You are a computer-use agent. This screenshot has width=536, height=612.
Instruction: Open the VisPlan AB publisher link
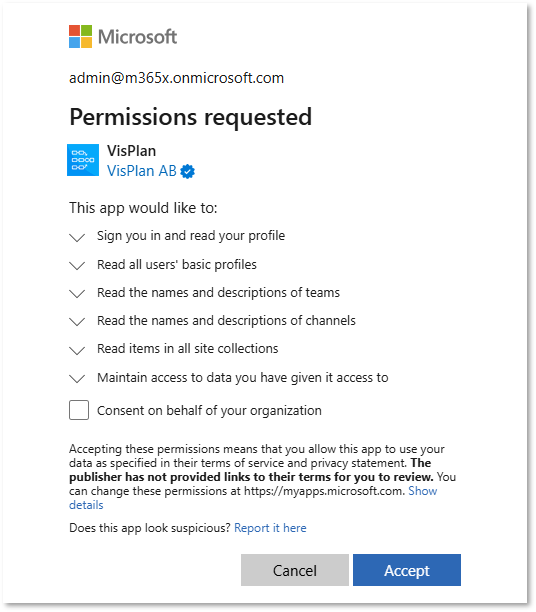coord(142,171)
